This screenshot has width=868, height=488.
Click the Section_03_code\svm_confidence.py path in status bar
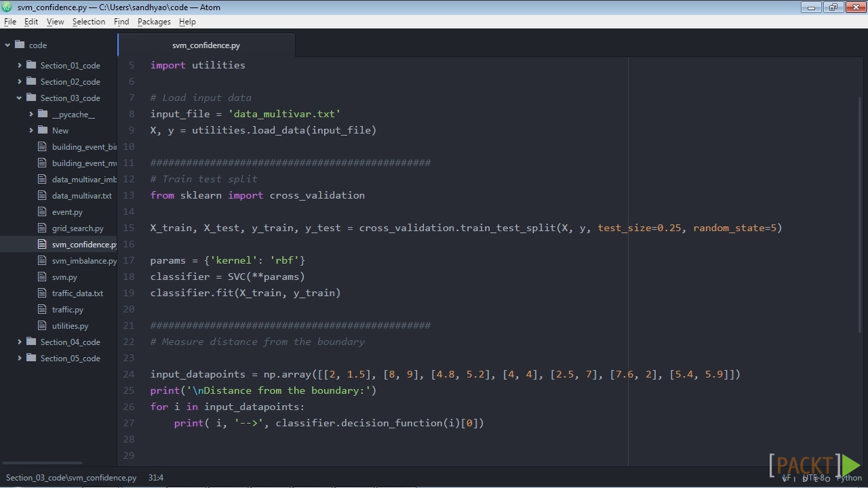71,478
